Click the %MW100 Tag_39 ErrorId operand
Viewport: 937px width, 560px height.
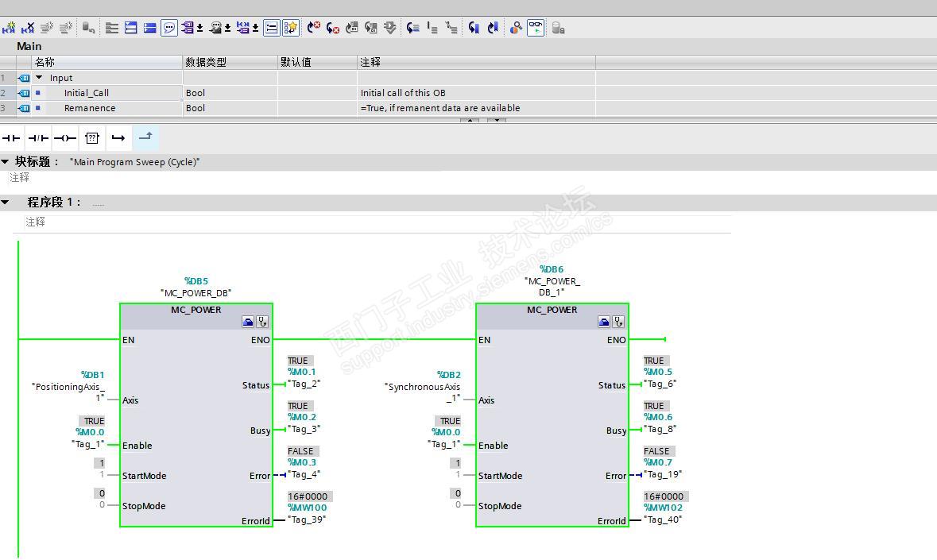click(307, 513)
